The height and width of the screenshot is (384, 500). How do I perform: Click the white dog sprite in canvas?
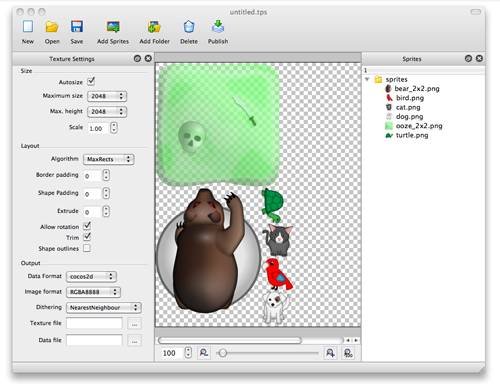[275, 307]
